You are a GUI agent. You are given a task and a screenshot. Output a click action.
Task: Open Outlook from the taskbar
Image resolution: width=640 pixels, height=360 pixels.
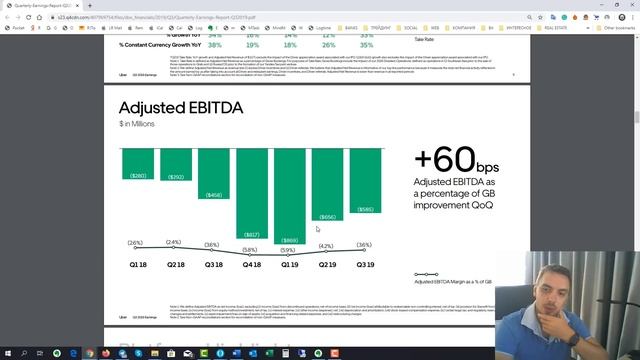tap(253, 353)
